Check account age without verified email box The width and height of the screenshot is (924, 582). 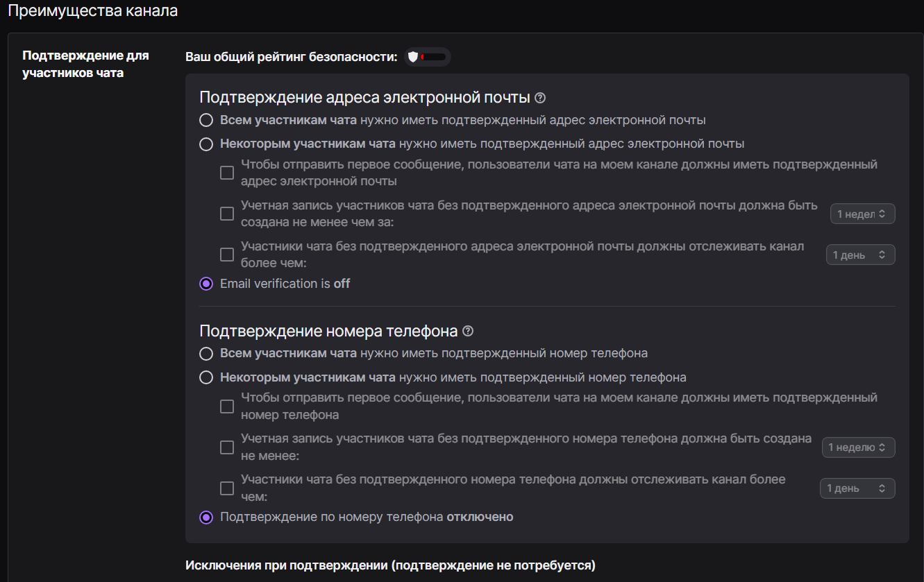pyautogui.click(x=227, y=214)
